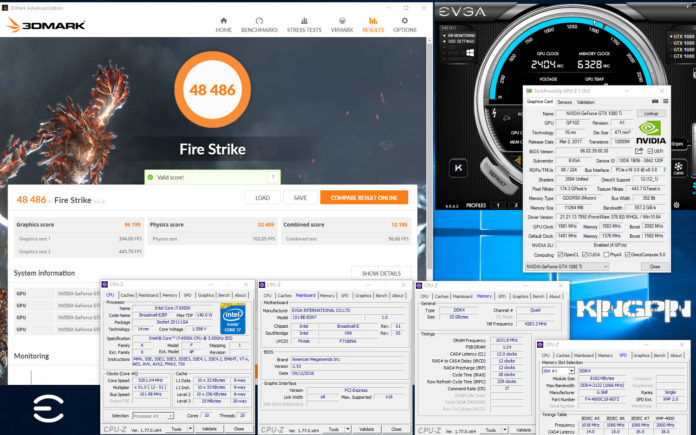696x435 pixels.
Task: Open the Slot #1 dropdown in CPU-Z SPD
Action: (x=558, y=371)
